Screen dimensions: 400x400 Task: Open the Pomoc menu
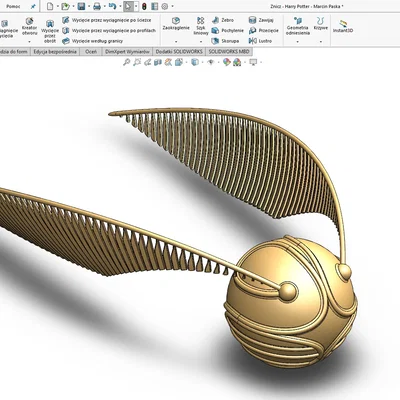tap(13, 6)
